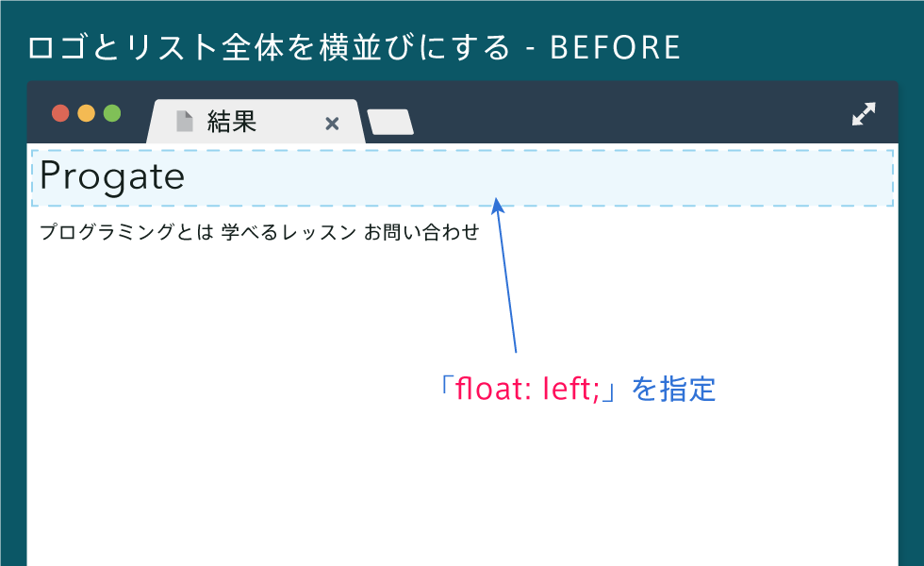The height and width of the screenshot is (566, 924).
Task: Open the プログラミングとは link
Action: coord(126,232)
